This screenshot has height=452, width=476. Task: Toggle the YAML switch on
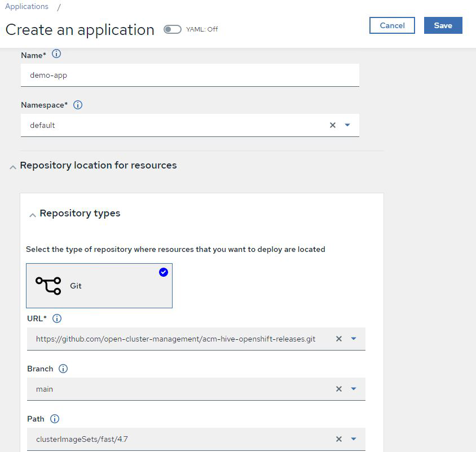[173, 29]
